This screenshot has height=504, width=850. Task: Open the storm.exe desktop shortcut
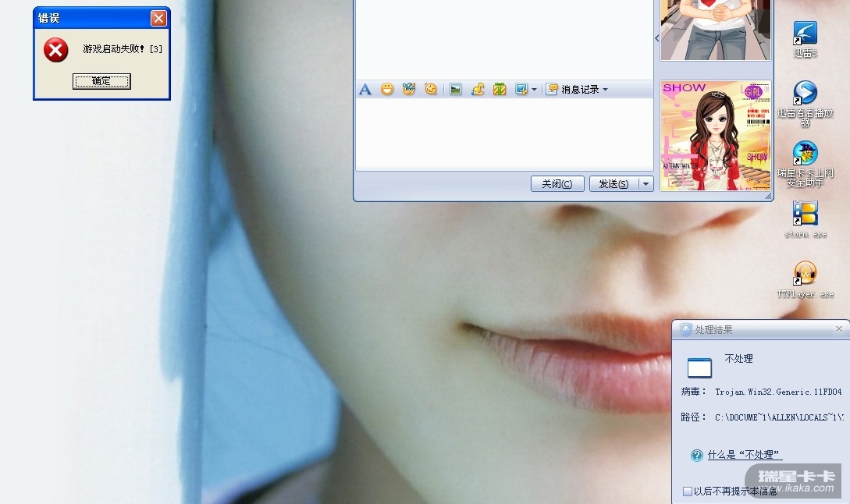[805, 219]
